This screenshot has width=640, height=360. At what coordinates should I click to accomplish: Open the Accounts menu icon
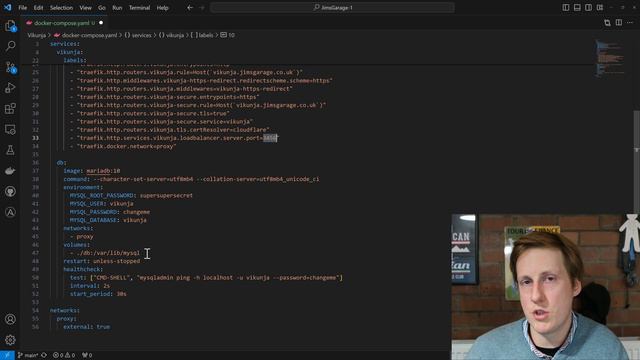pyautogui.click(x=10, y=319)
